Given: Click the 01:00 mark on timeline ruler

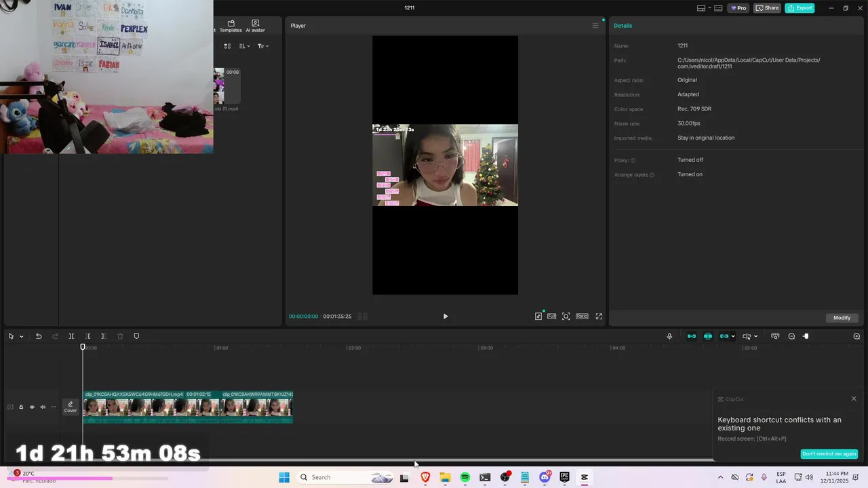Looking at the screenshot, I should (221, 348).
